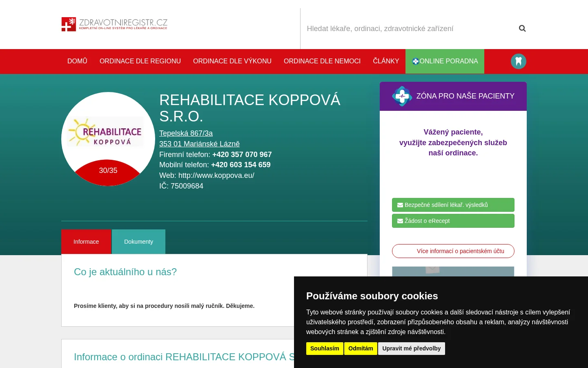
Task: Click envelope icon on Bezpečné sdílení button
Action: tap(400, 205)
